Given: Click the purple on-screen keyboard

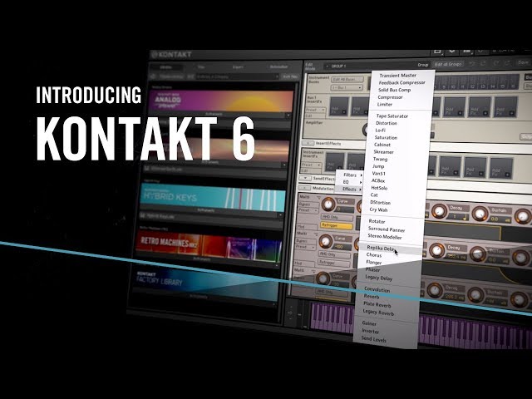Looking at the screenshot, I should (421, 325).
